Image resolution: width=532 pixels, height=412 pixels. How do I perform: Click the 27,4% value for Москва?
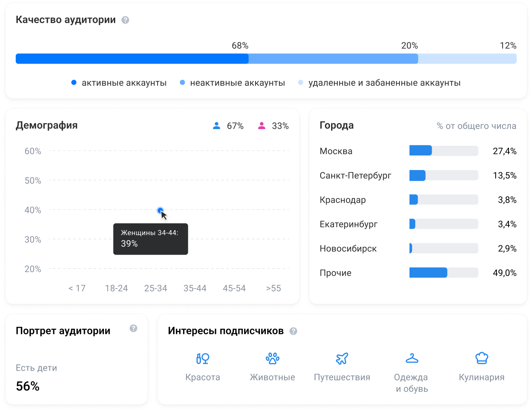tap(505, 151)
